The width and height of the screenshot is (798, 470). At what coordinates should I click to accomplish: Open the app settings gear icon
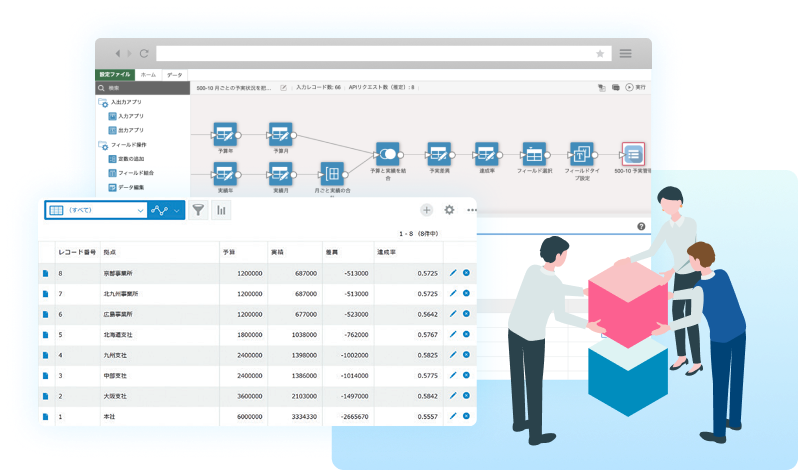tap(449, 210)
